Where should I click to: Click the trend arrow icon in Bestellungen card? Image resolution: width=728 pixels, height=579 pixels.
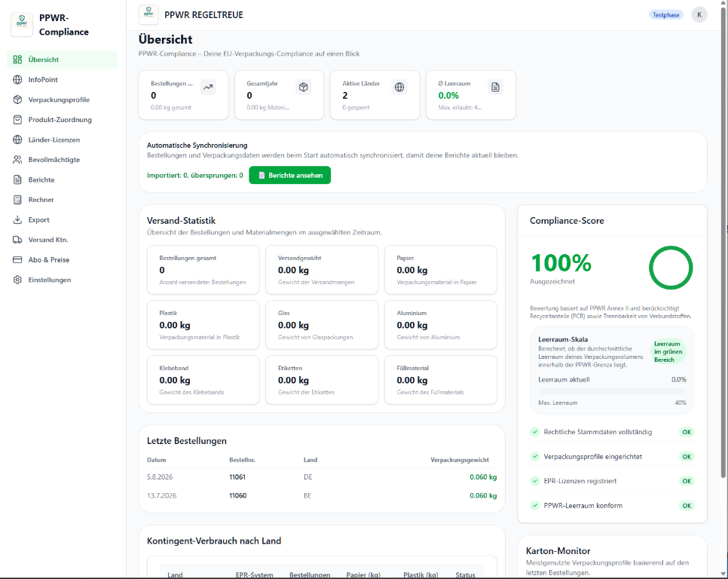pos(208,87)
